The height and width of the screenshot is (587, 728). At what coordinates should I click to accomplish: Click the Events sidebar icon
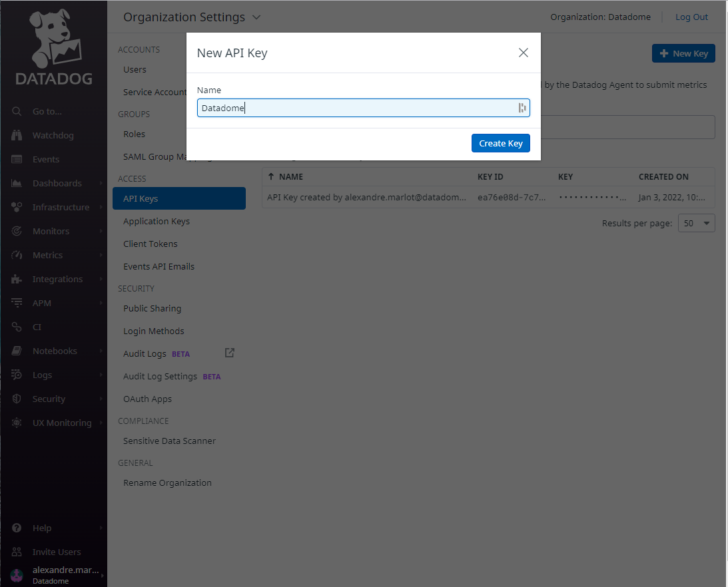pyautogui.click(x=17, y=159)
